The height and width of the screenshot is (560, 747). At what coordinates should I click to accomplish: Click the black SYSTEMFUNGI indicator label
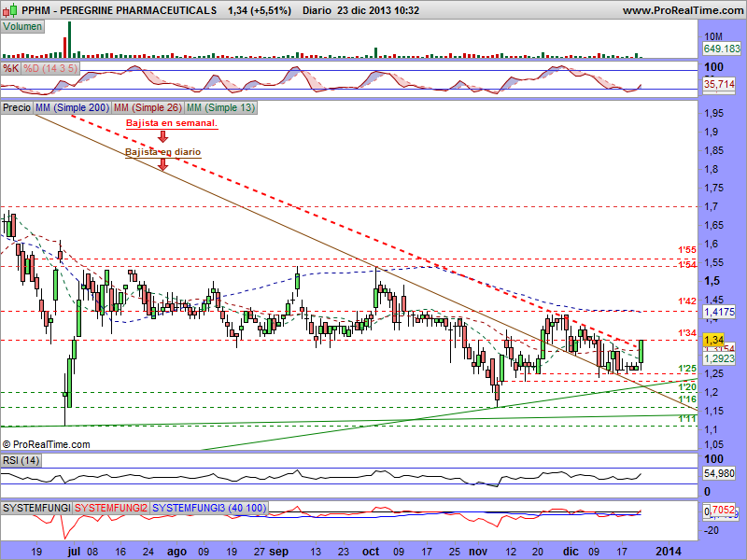click(x=36, y=508)
